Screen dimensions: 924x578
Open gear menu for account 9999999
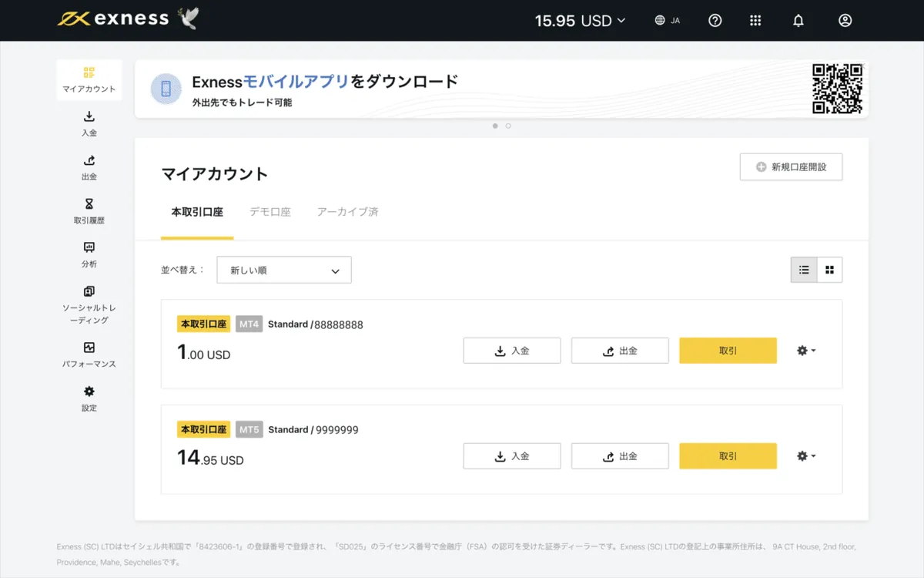click(x=806, y=456)
